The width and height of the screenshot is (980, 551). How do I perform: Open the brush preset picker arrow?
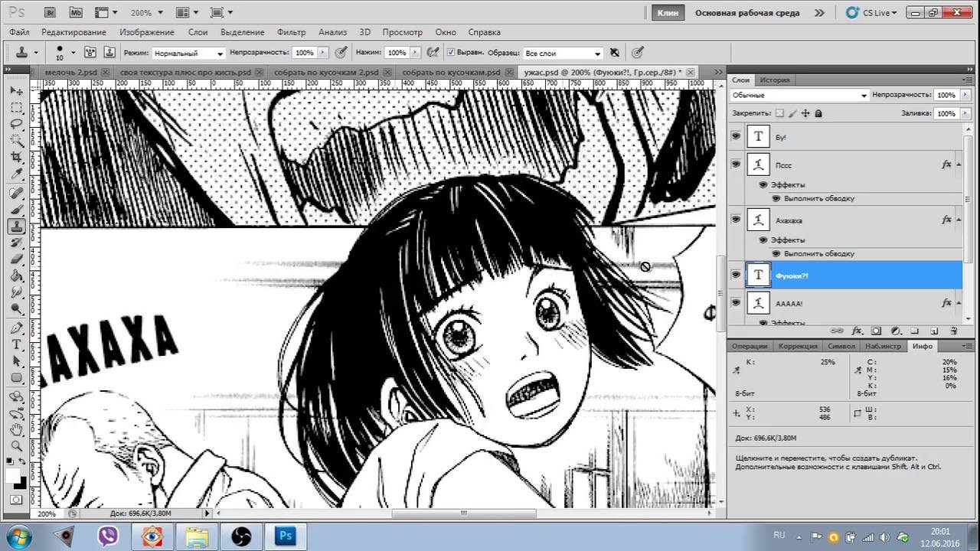point(73,53)
